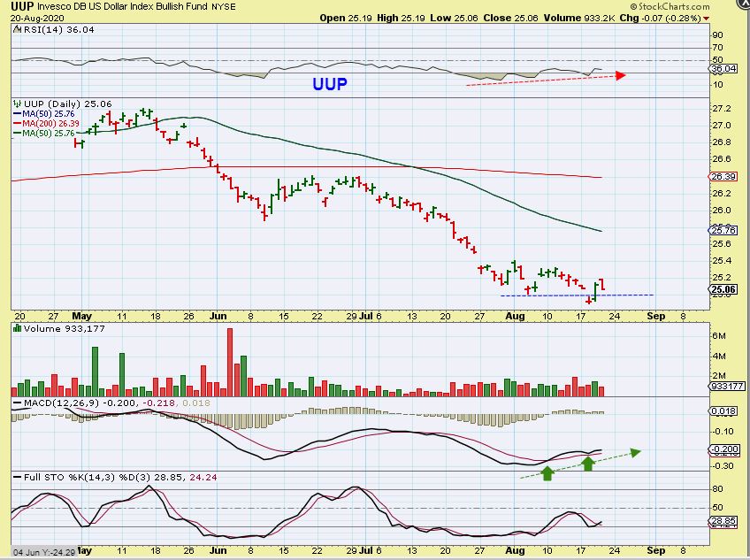Click the 25.06 current price tag on axis

723,288
